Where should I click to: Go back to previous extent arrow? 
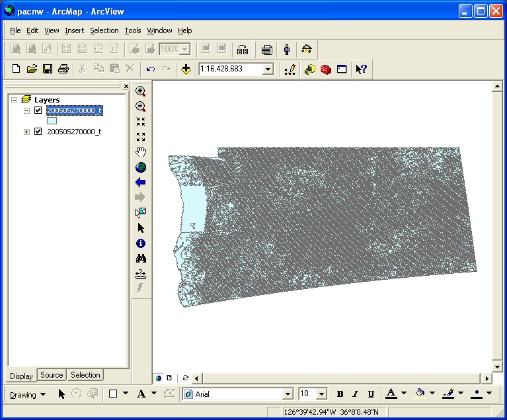[x=140, y=183]
